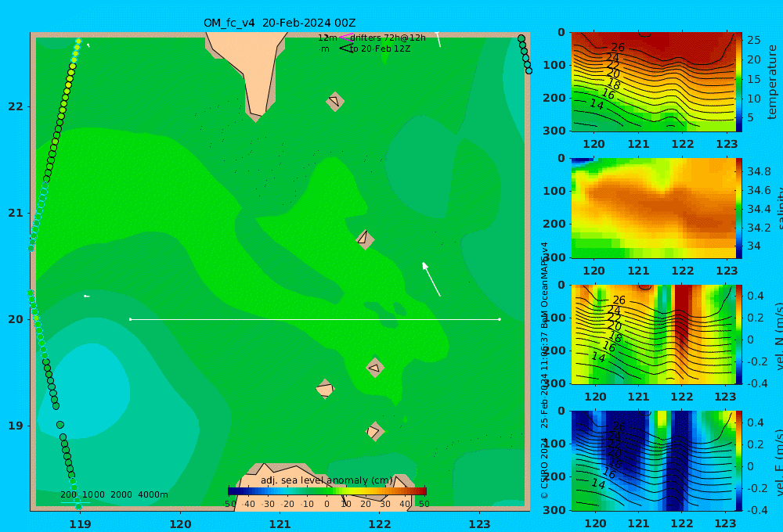Click the black arrow symbol beside 'to 20 Feb 12Z'
The height and width of the screenshot is (532, 783).
pos(345,49)
